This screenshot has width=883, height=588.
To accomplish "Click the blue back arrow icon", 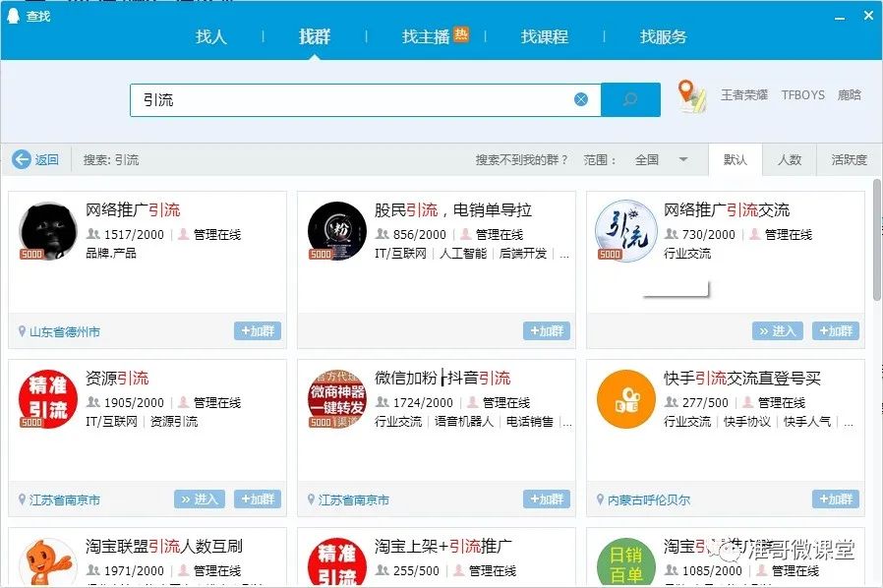I will tap(22, 159).
